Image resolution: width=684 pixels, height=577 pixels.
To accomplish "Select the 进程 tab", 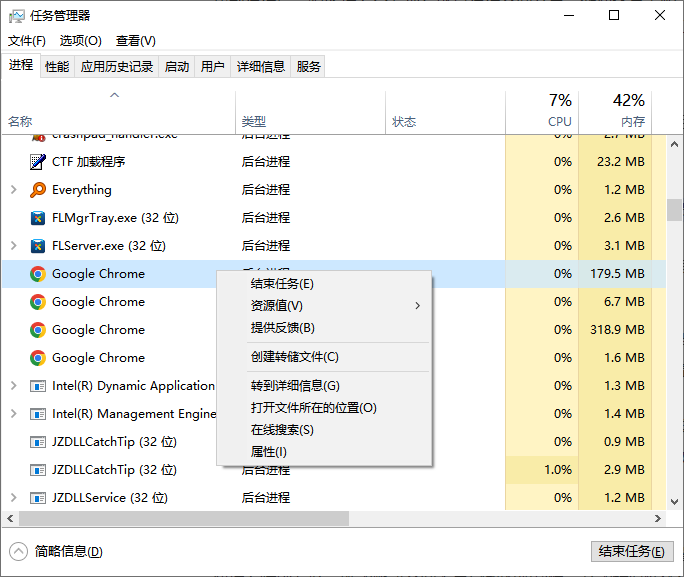I will [21, 65].
